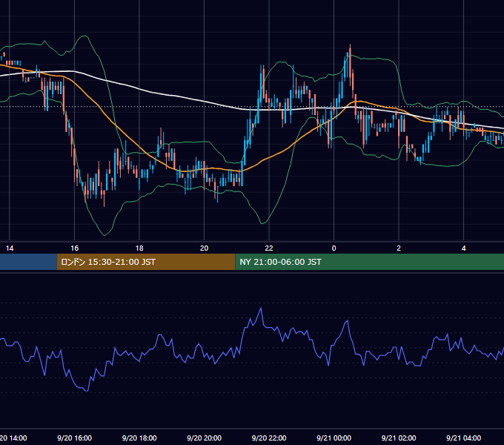Image resolution: width=504 pixels, height=445 pixels.
Task: Click the 16 hour label on price chart axis
Action: [x=75, y=248]
